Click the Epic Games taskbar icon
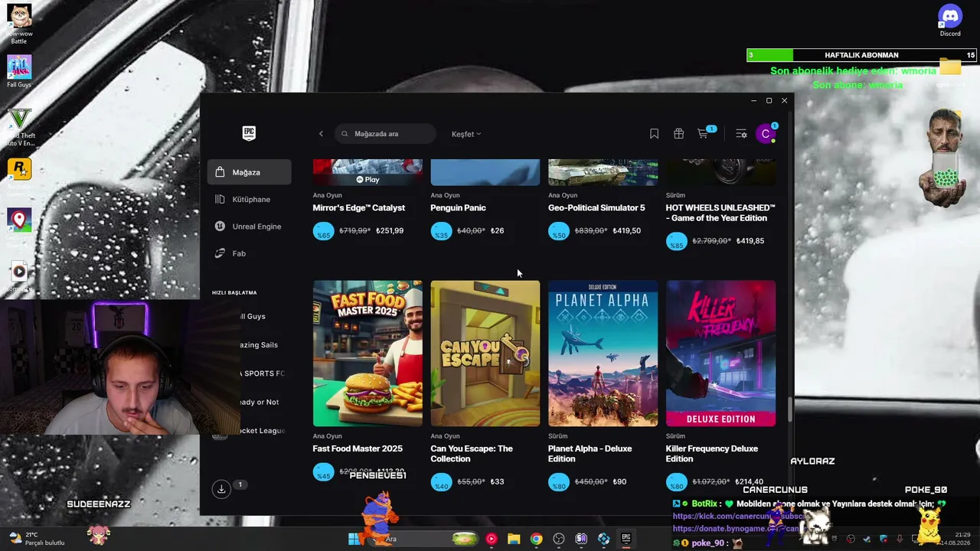The height and width of the screenshot is (551, 980). coord(626,539)
